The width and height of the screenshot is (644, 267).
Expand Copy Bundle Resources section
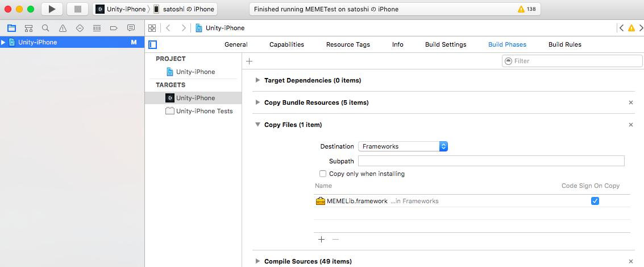pyautogui.click(x=257, y=102)
